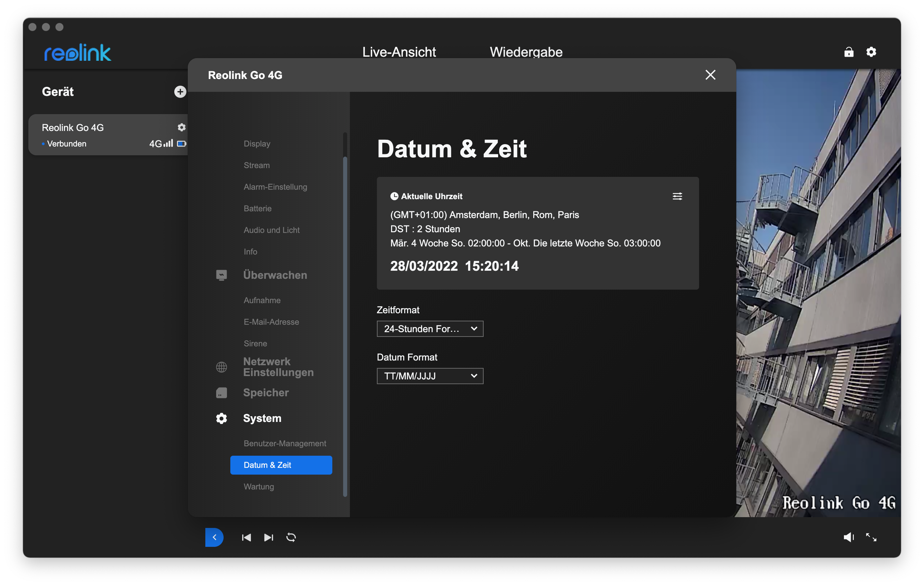Viewport: 924px width, 586px height.
Task: Click the previous camera playback icon
Action: click(246, 537)
